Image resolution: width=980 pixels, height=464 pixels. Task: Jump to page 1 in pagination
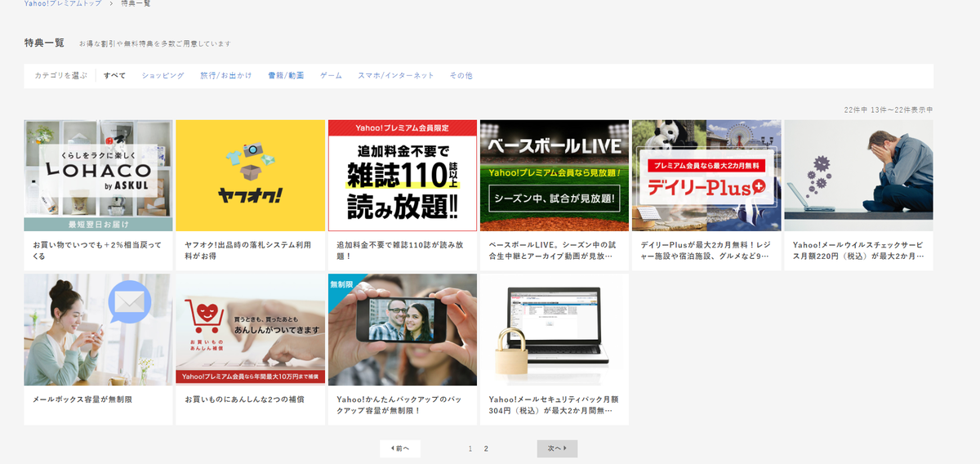(x=470, y=448)
